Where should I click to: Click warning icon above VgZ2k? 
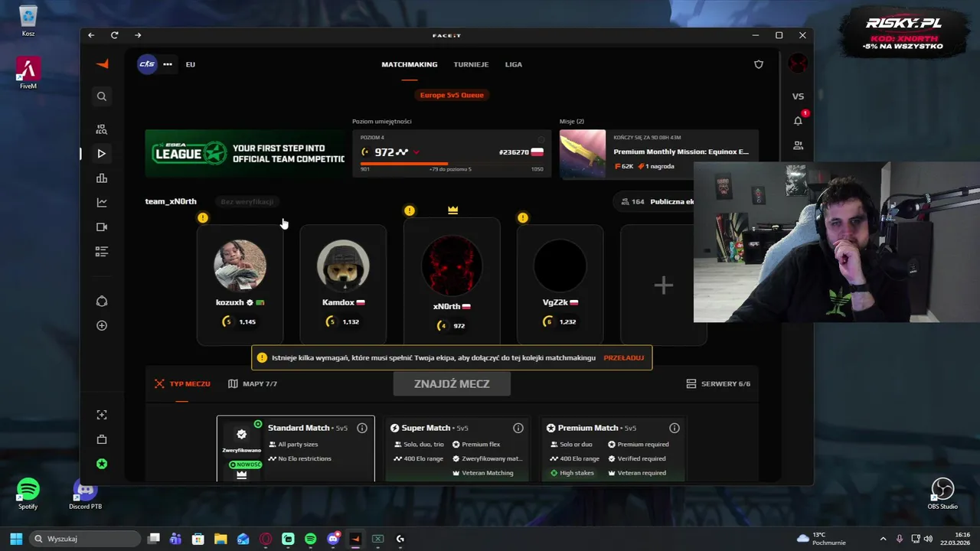point(523,218)
